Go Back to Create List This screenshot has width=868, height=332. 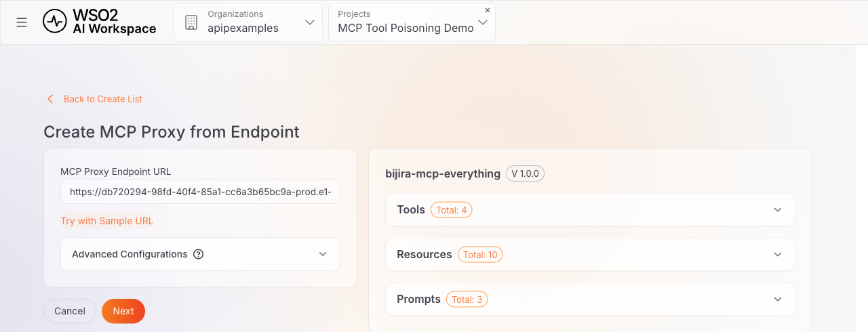point(103,99)
